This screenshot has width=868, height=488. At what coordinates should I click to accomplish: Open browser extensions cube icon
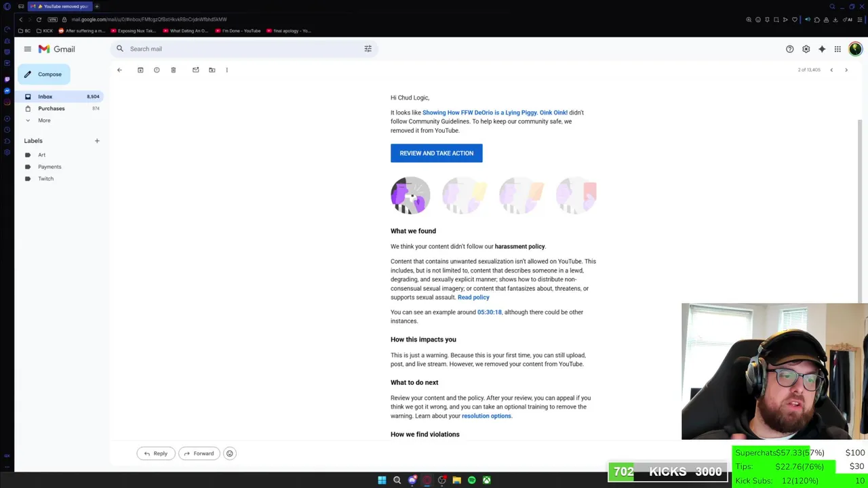(x=816, y=20)
